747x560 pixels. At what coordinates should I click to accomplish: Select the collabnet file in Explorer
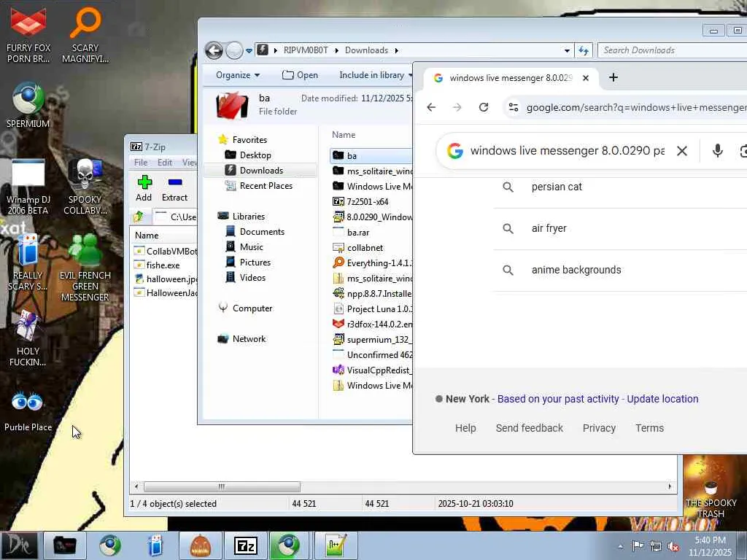365,248
